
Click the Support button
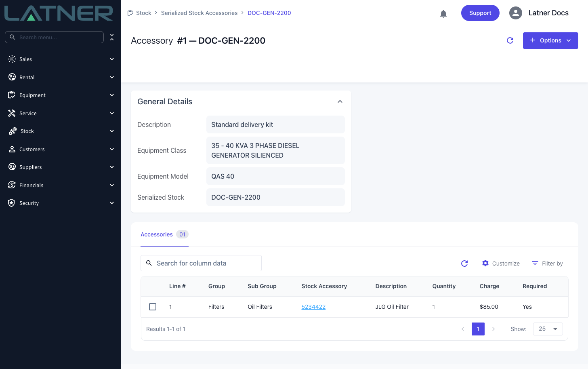[x=480, y=13]
